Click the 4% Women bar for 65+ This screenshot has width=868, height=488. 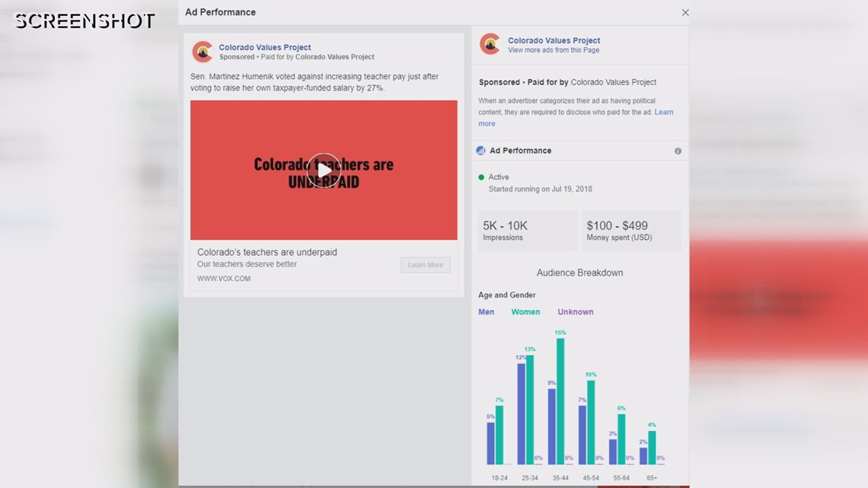coord(652,448)
